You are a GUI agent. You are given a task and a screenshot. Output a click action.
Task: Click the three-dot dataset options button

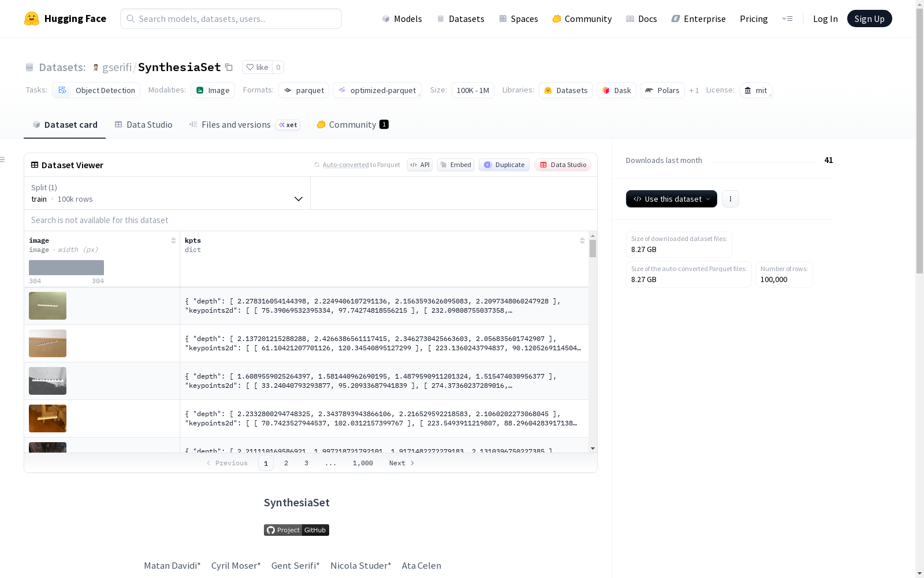click(731, 199)
